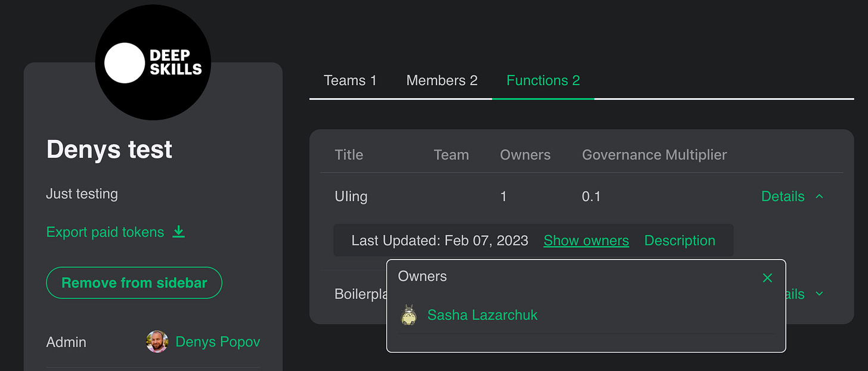Collapse UIing row via Details link
The image size is (868, 371).
point(783,196)
